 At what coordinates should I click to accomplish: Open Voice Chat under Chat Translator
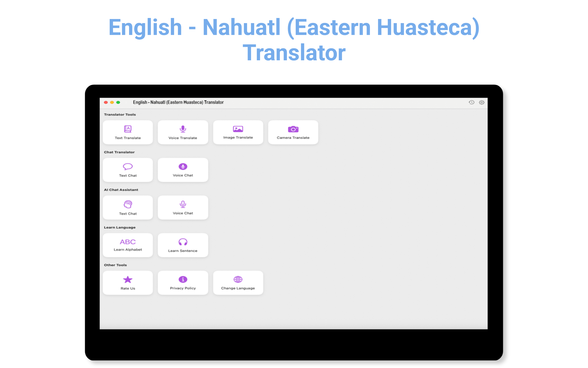183,170
